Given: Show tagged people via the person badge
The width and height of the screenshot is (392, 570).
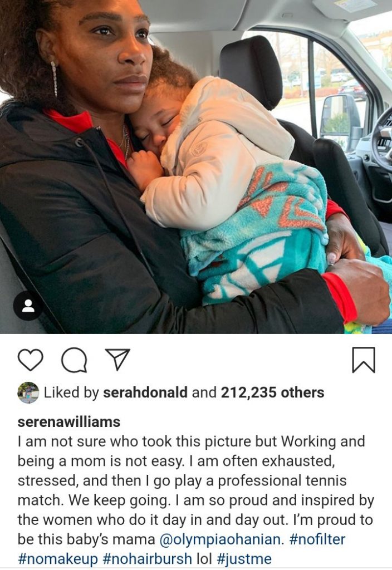Looking at the screenshot, I should click(28, 306).
